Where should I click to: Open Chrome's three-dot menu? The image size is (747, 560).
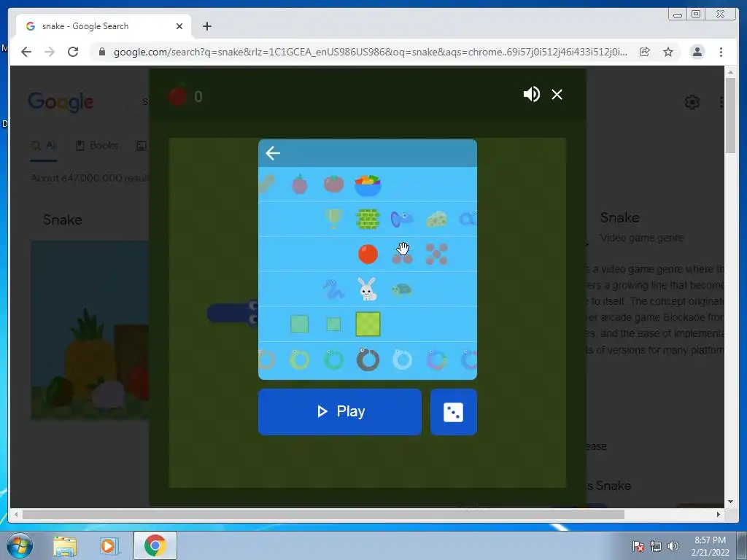721,52
